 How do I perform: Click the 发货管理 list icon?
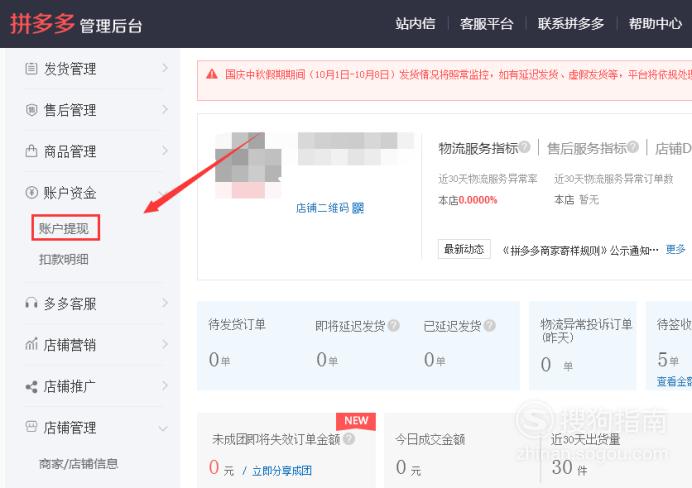click(x=31, y=68)
